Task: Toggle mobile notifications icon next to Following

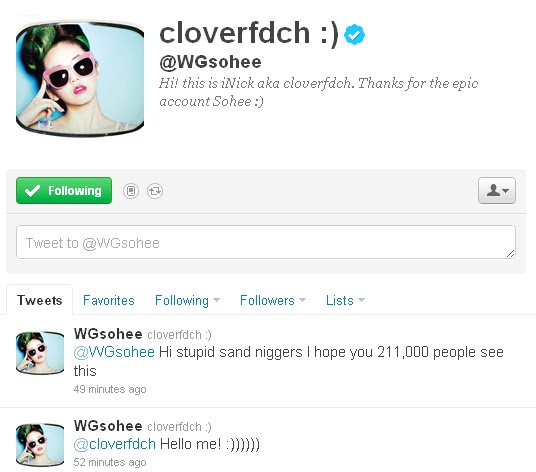Action: tap(131, 191)
